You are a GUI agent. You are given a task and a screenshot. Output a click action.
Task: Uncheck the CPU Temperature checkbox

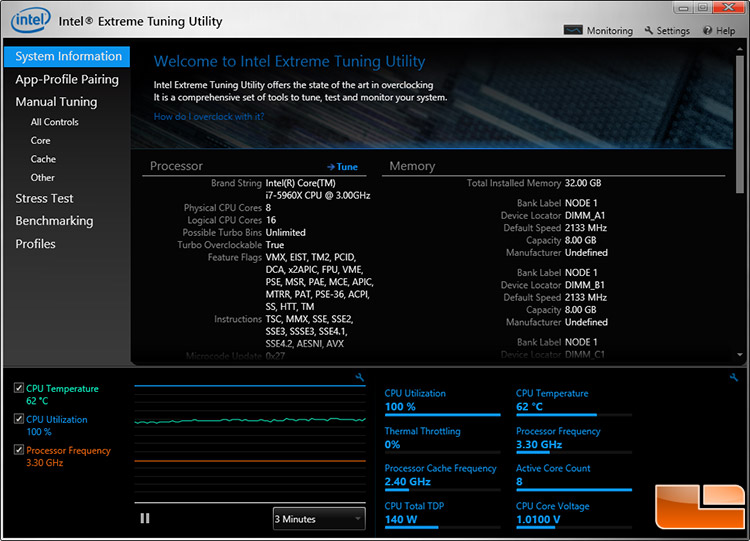tap(19, 387)
